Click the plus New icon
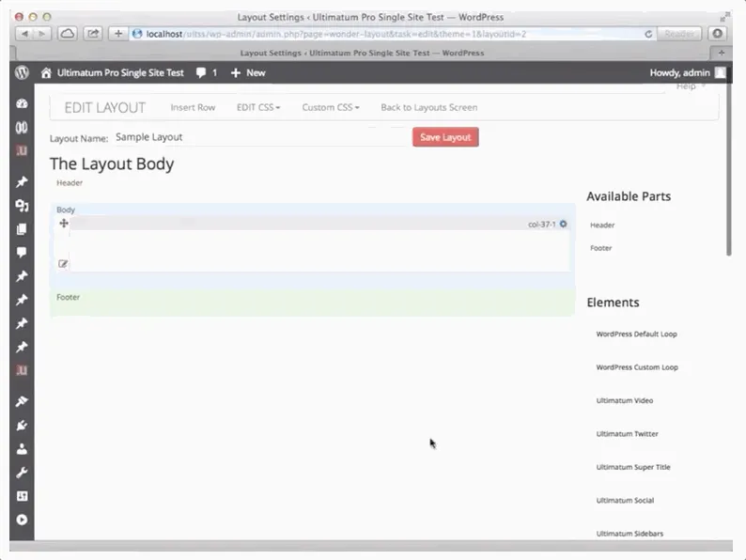Viewport: 746px width, 560px height. click(x=236, y=72)
